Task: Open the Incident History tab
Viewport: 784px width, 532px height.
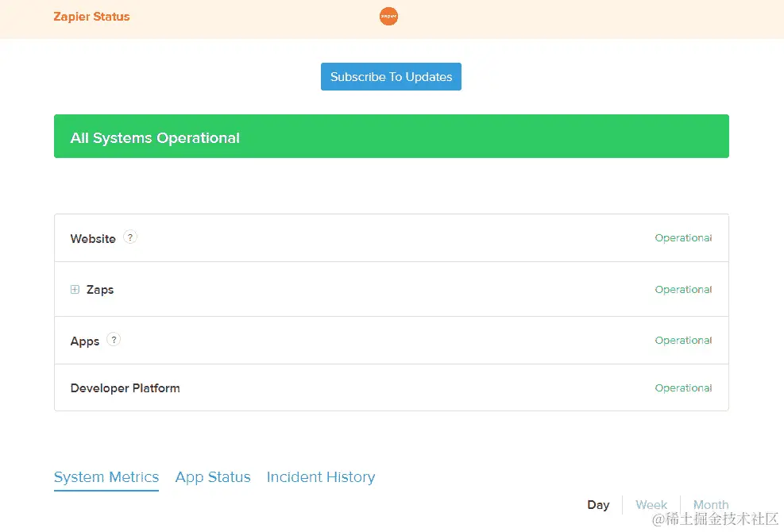Action: click(x=320, y=476)
